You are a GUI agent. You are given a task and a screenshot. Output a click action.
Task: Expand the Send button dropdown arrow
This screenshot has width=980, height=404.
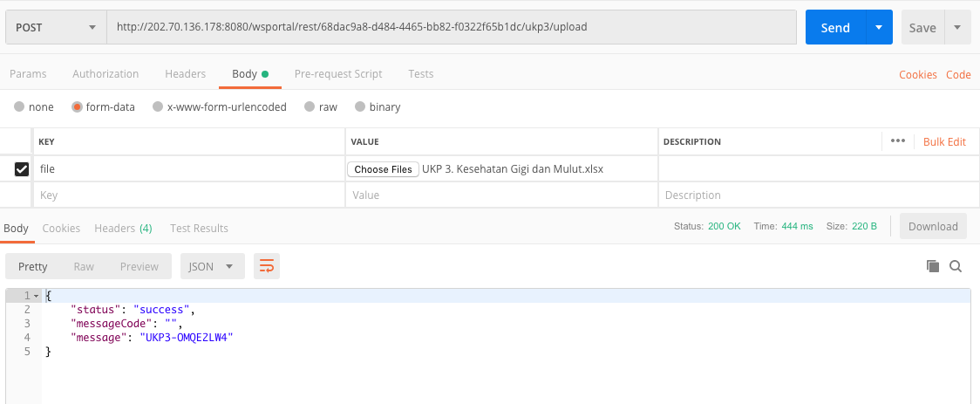(x=880, y=28)
